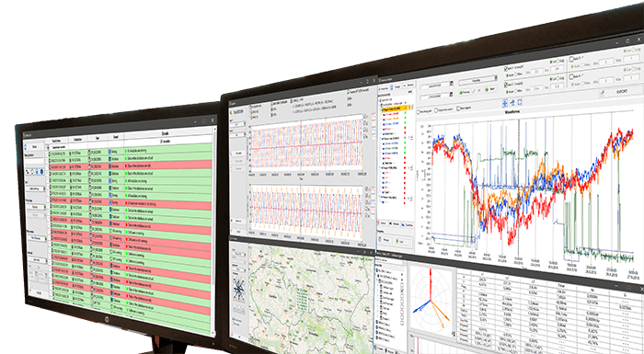Switch to the middle tab above the measurement tree
Image resolution: width=644 pixels, height=354 pixels.
point(397,87)
